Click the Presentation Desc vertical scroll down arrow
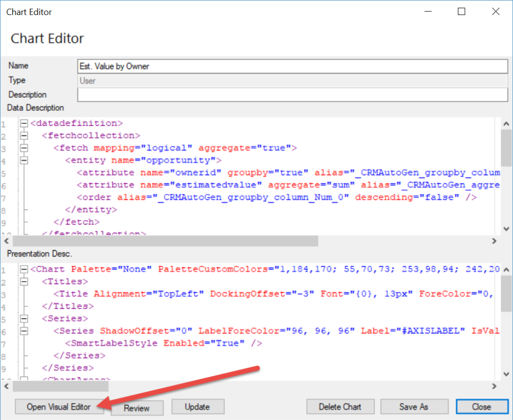The image size is (513, 420). [x=506, y=373]
